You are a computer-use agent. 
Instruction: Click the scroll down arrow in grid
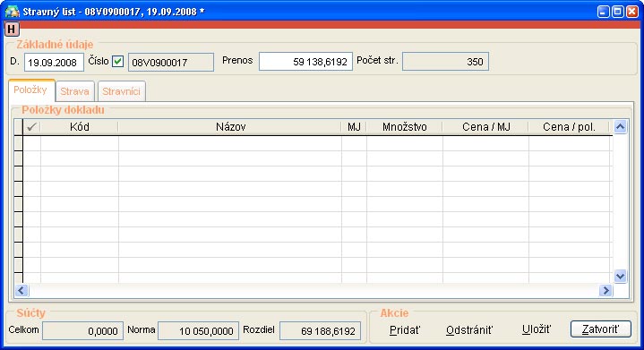[620, 276]
